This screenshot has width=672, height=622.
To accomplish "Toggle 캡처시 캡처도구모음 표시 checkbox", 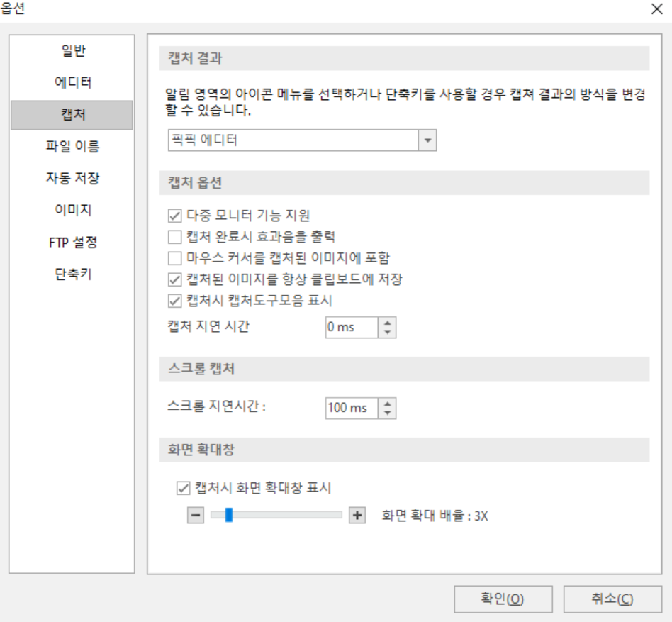I will coord(174,301).
